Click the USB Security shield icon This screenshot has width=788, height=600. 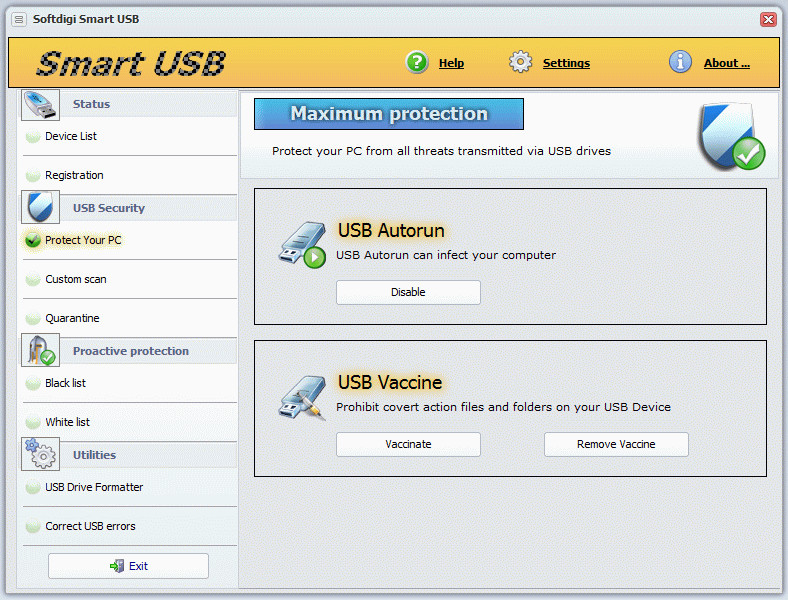tap(40, 207)
